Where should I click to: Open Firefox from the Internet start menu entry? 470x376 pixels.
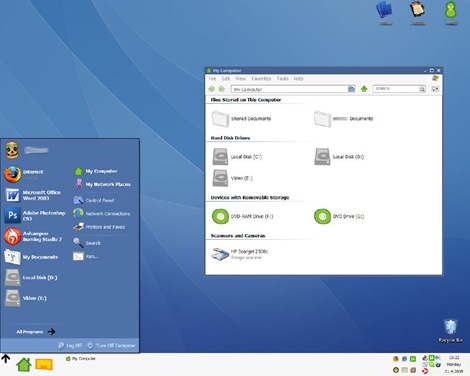click(24, 174)
